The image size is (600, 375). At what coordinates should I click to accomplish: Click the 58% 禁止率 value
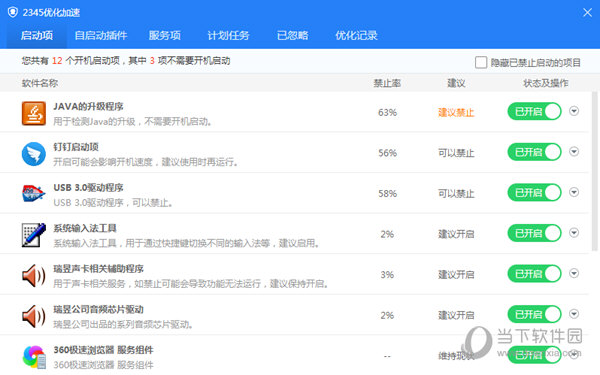click(387, 194)
